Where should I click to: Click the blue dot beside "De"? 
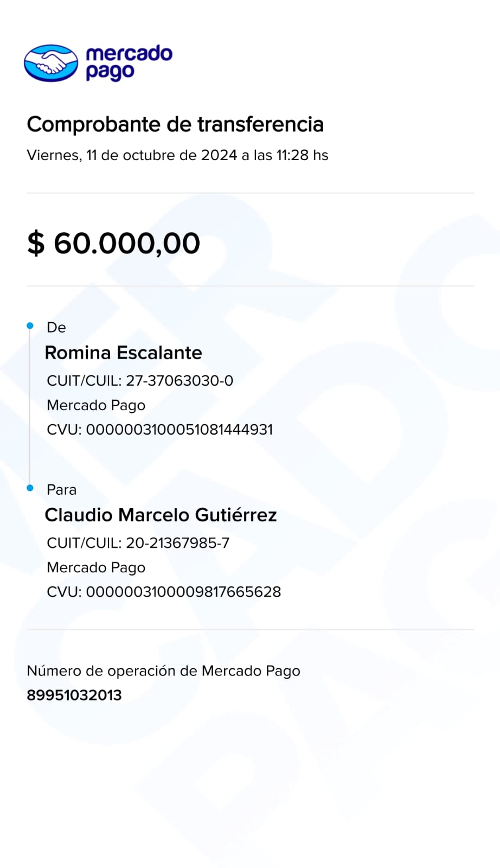[x=30, y=325]
